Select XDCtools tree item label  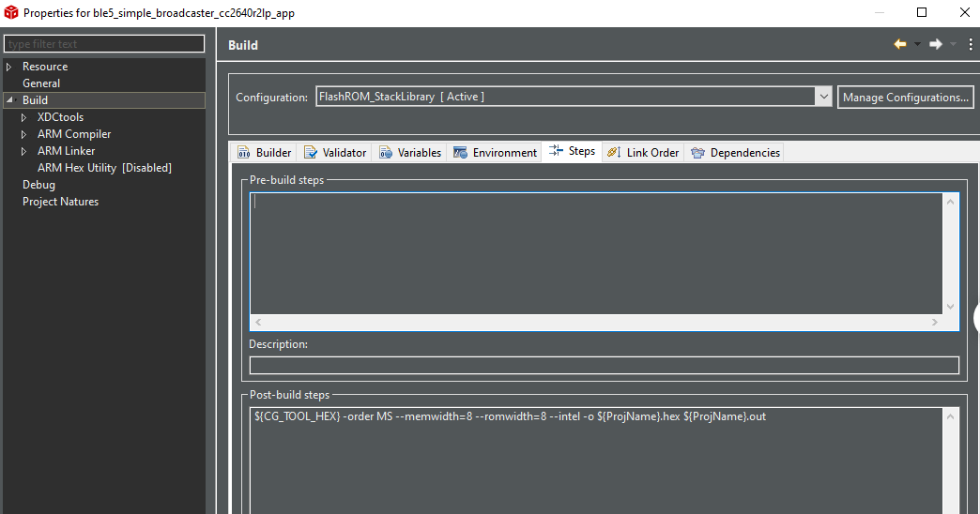[x=61, y=117]
